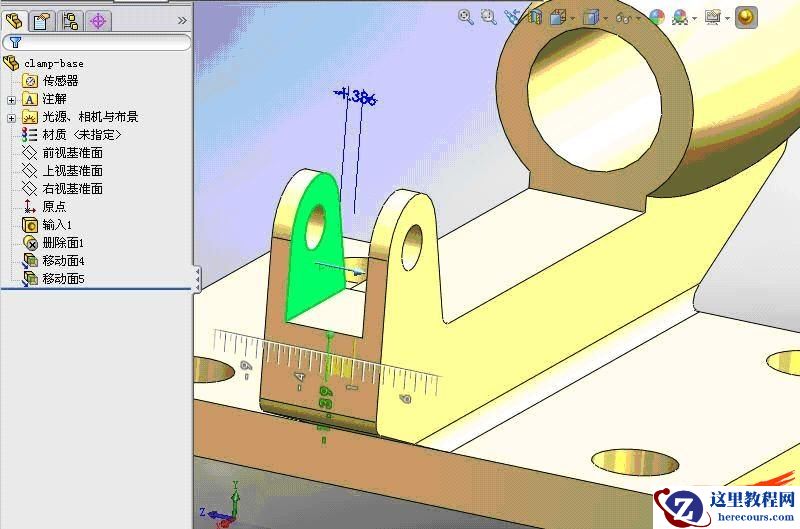Expand the 注解 annotations node

click(x=11, y=100)
